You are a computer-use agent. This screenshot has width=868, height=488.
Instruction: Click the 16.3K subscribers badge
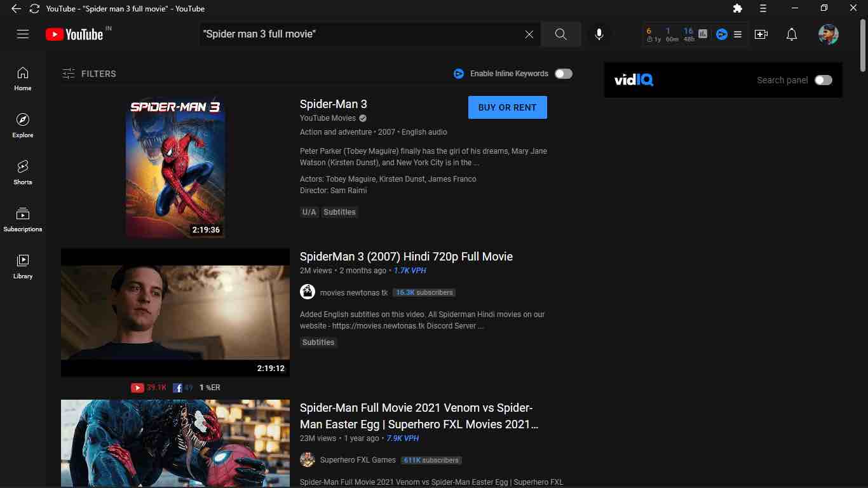click(x=424, y=293)
